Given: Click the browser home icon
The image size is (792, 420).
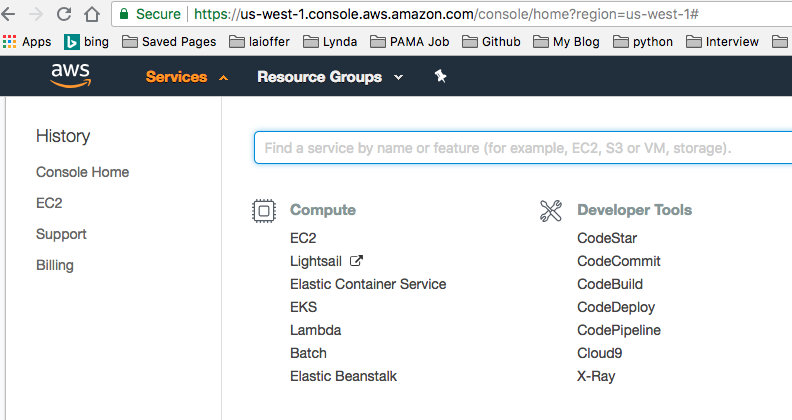Looking at the screenshot, I should click(92, 14).
